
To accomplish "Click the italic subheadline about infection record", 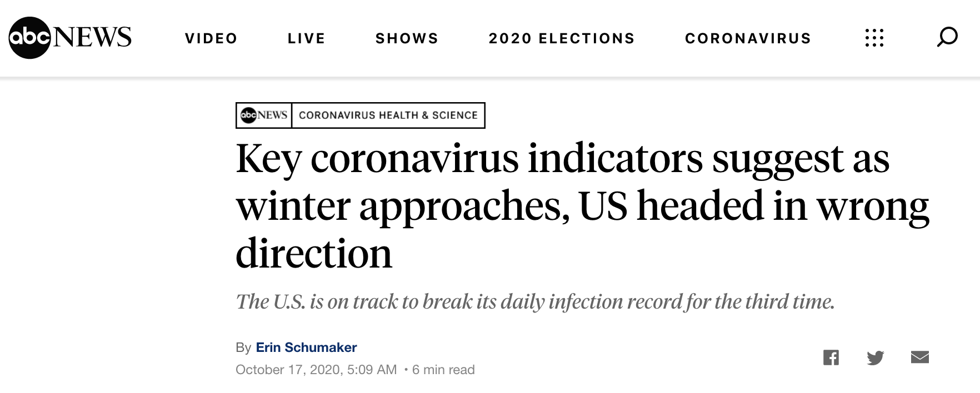I will coord(535,302).
